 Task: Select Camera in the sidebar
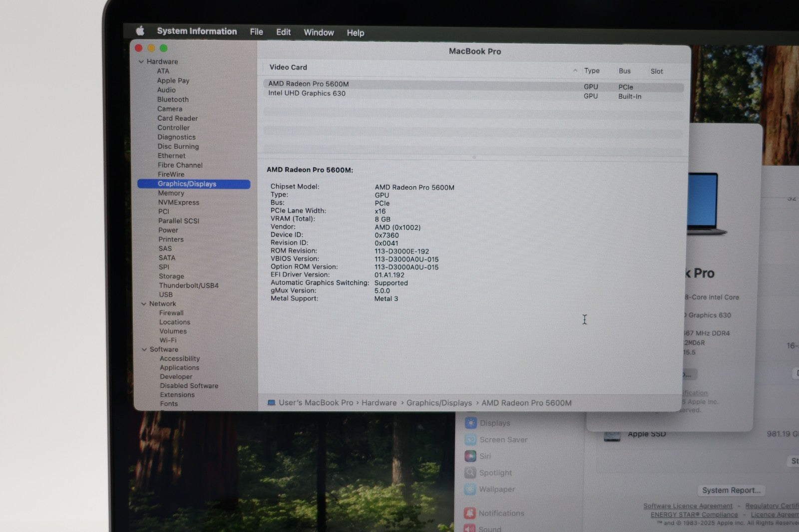170,109
